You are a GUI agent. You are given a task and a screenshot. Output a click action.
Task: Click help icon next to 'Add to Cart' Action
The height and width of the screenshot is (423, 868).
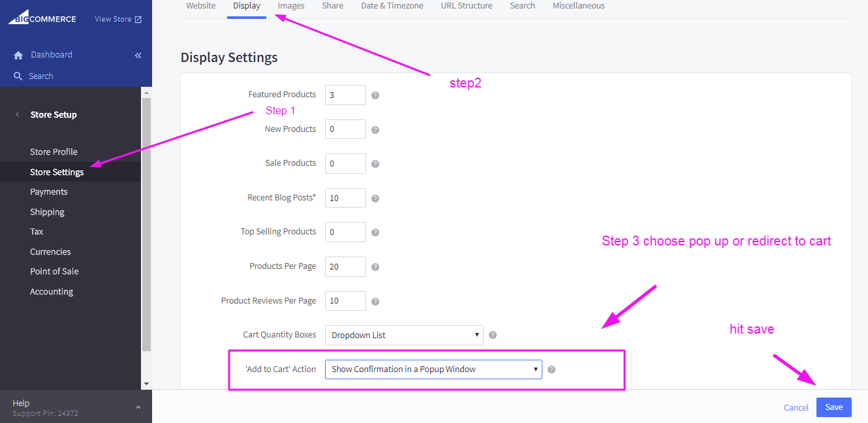(551, 369)
